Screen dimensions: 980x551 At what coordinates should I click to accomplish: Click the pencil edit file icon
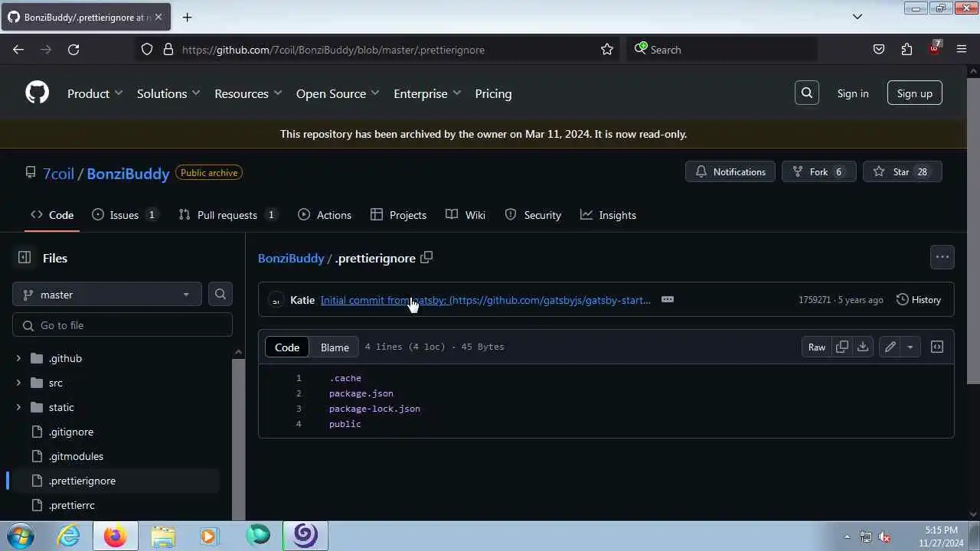(x=890, y=347)
